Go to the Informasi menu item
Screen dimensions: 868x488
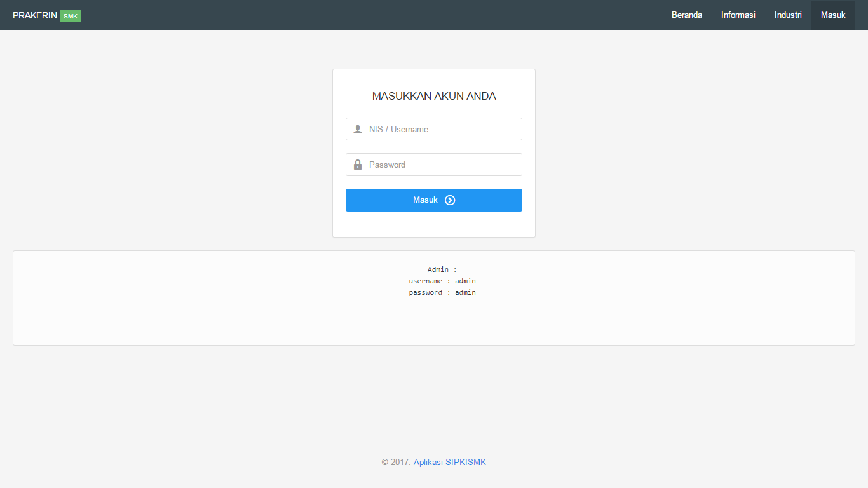(738, 15)
